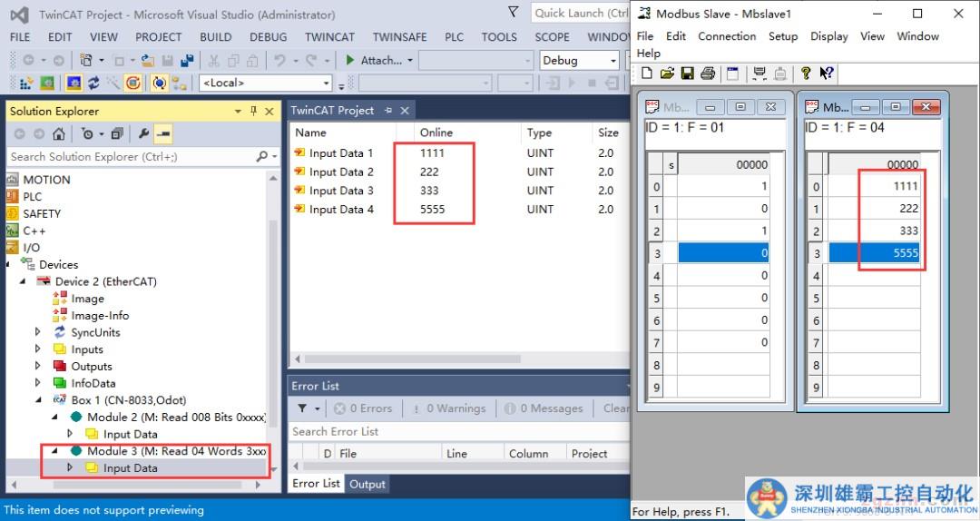Click the New document icon in Modbus Slave
This screenshot has height=521, width=980.
[x=647, y=74]
